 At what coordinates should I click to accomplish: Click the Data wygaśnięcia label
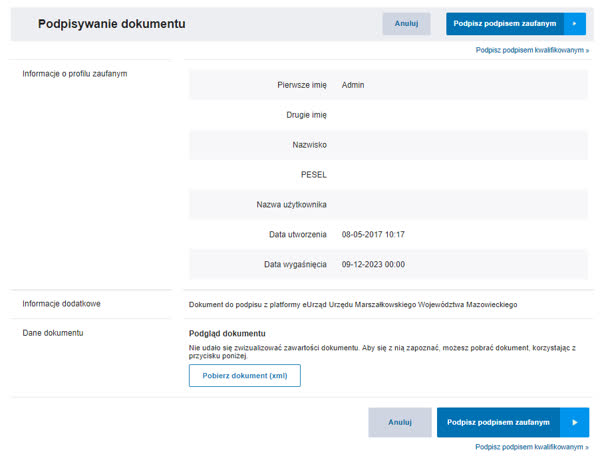click(295, 265)
